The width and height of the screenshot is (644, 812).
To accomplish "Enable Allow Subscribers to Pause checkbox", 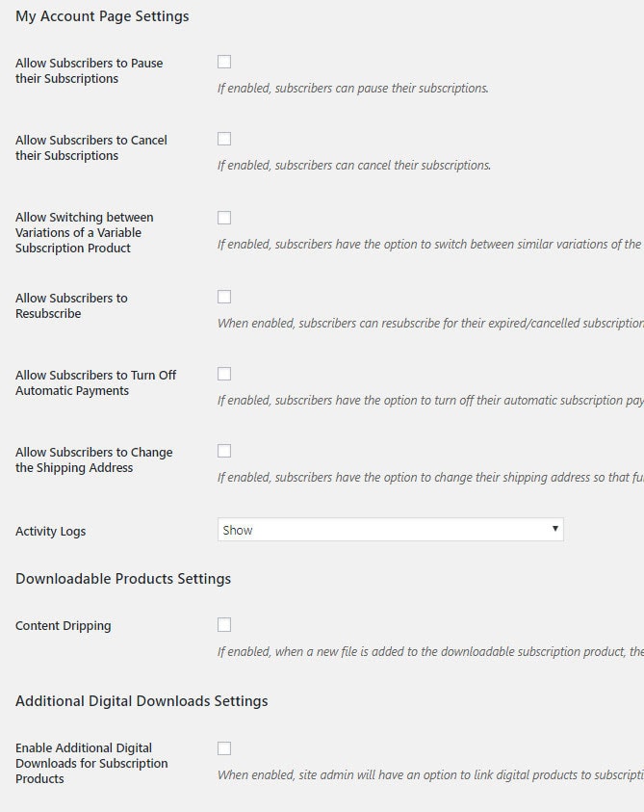I will click(224, 62).
